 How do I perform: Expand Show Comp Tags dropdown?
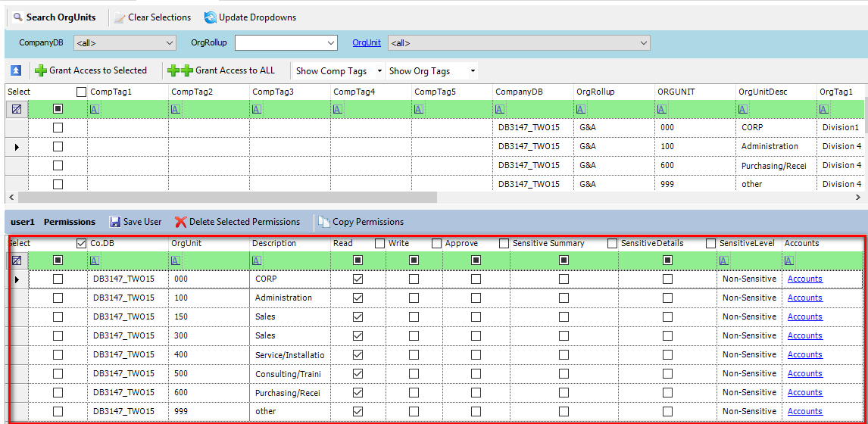click(379, 71)
